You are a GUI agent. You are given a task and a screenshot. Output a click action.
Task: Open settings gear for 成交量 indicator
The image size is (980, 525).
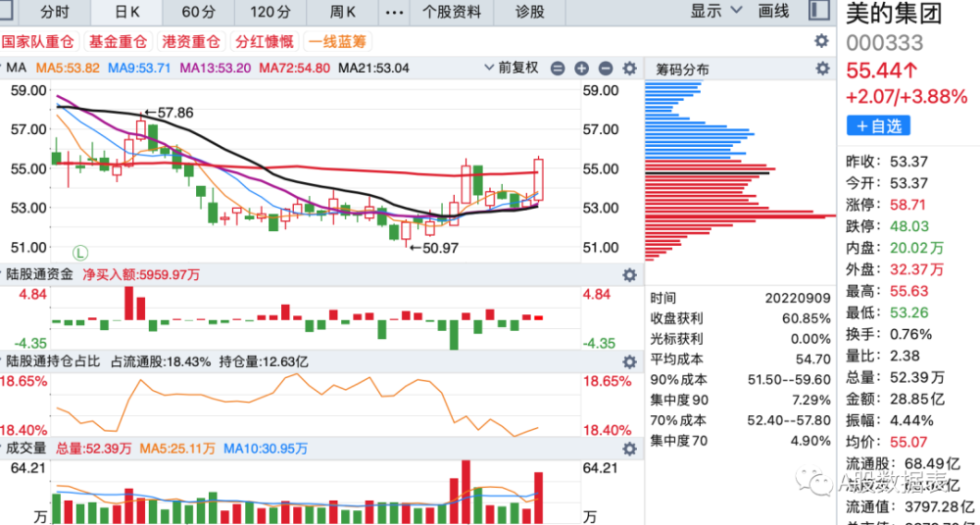[629, 449]
